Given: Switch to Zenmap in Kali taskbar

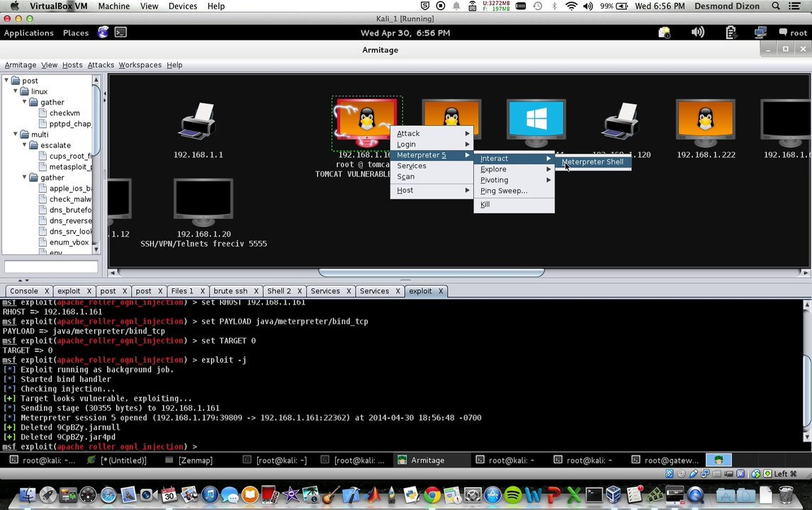Looking at the screenshot, I should 196,460.
